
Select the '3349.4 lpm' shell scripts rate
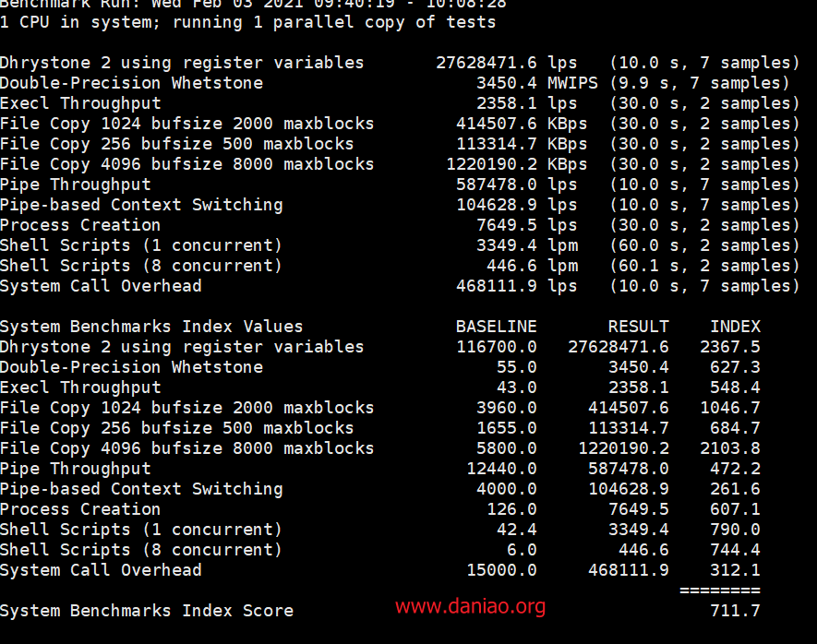pos(527,245)
